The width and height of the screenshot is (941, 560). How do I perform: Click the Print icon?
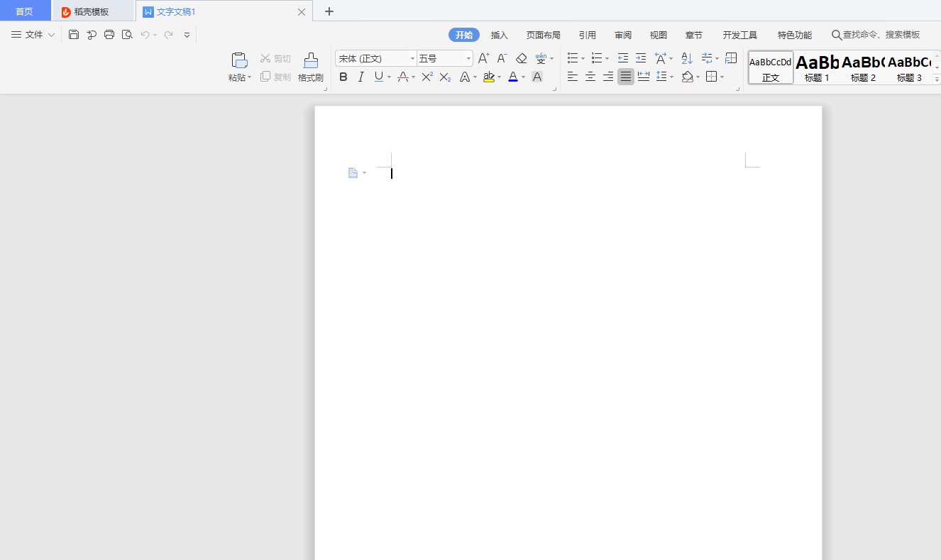(109, 34)
